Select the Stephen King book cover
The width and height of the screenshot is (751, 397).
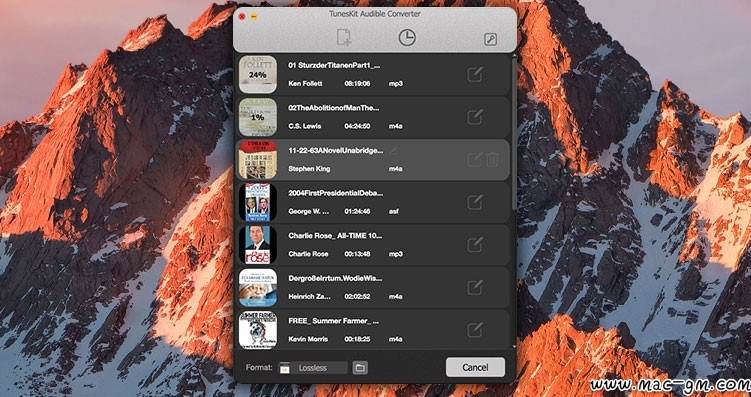tap(258, 159)
